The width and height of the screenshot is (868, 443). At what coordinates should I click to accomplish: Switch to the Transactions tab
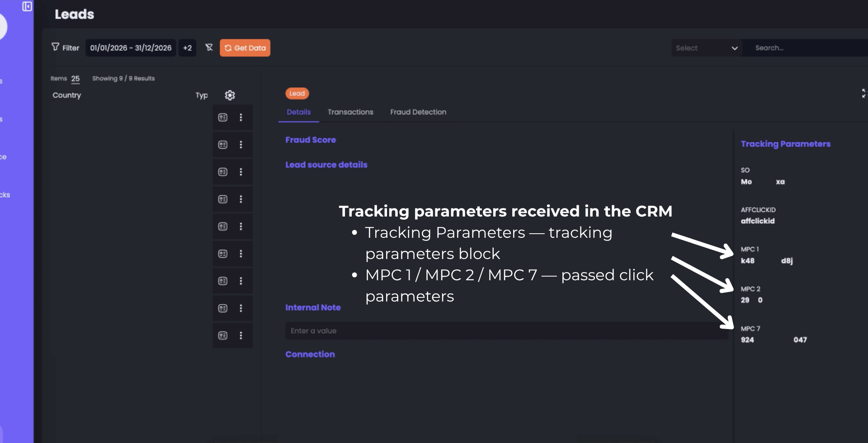(x=350, y=112)
